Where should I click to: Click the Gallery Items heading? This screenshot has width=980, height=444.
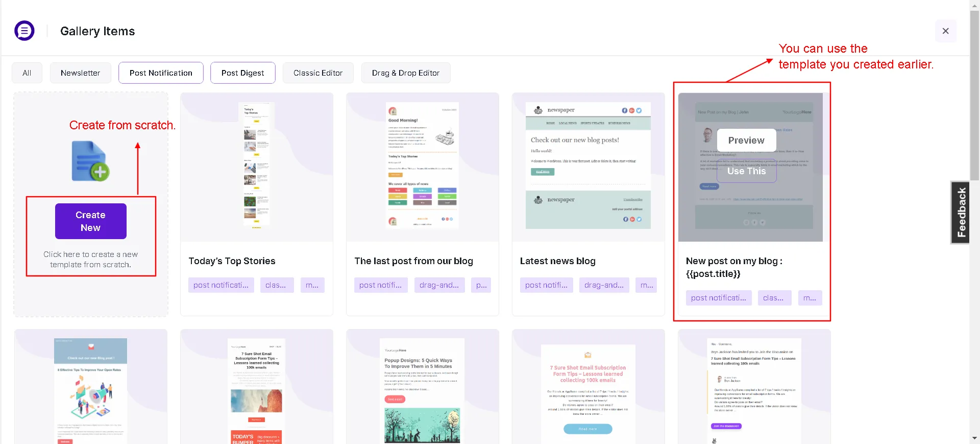97,31
